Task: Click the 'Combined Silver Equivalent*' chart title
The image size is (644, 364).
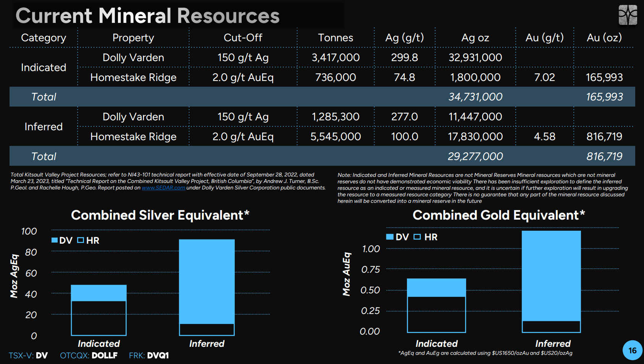Action: [160, 215]
